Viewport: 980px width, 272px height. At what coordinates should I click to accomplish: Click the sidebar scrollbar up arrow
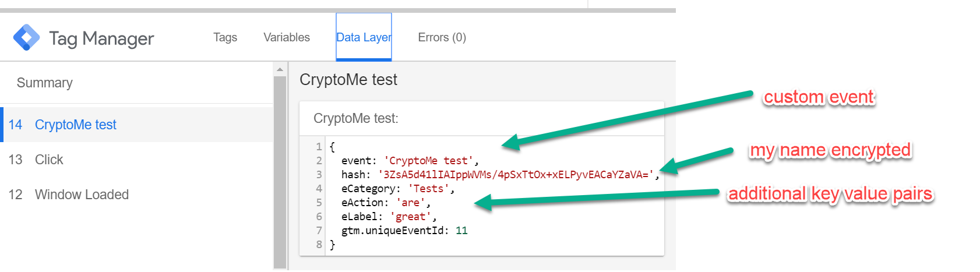click(280, 69)
